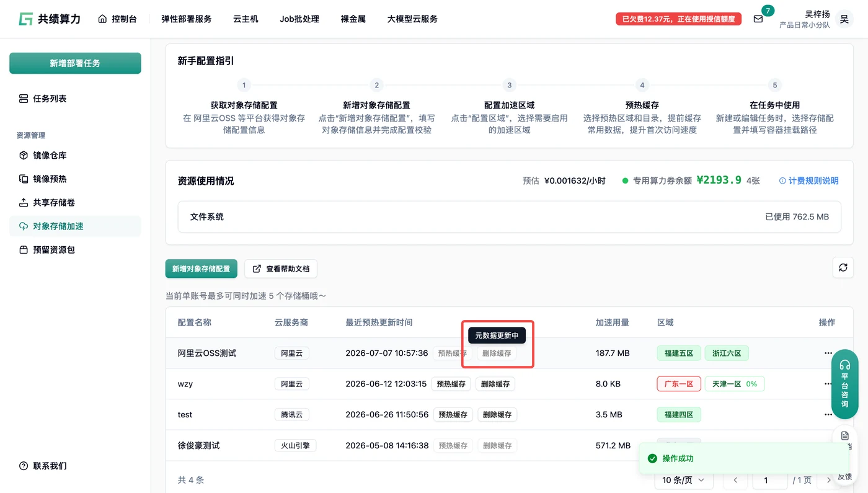This screenshot has height=493, width=868.
Task: Click 删除缓存 for the wzy row
Action: tap(495, 384)
